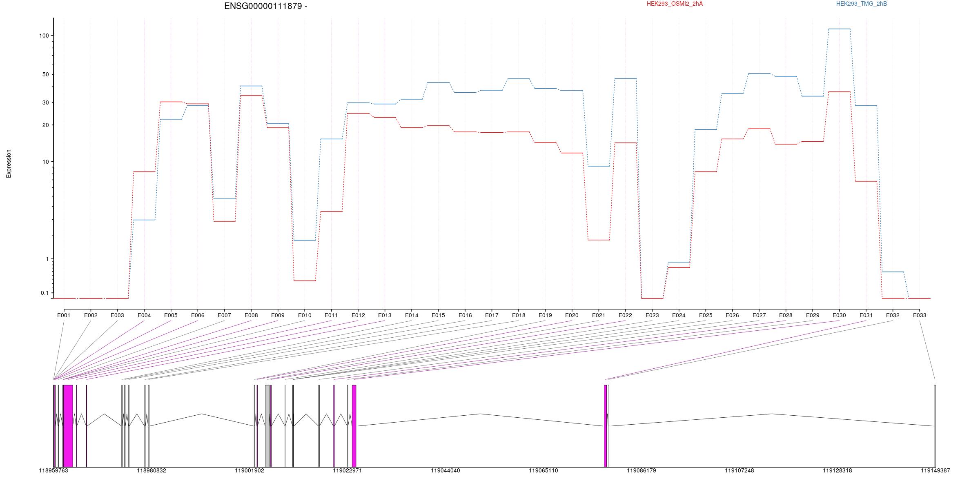Image resolution: width=980 pixels, height=490 pixels.
Task: Click genomic coordinate 119044040
Action: pos(445,470)
